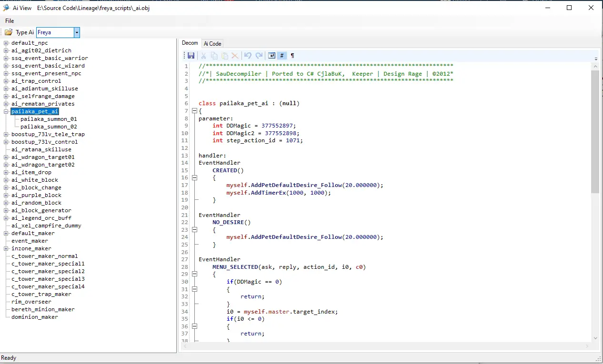This screenshot has width=603, height=364.
Task: Click the Redo arrow icon
Action: [x=259, y=56]
